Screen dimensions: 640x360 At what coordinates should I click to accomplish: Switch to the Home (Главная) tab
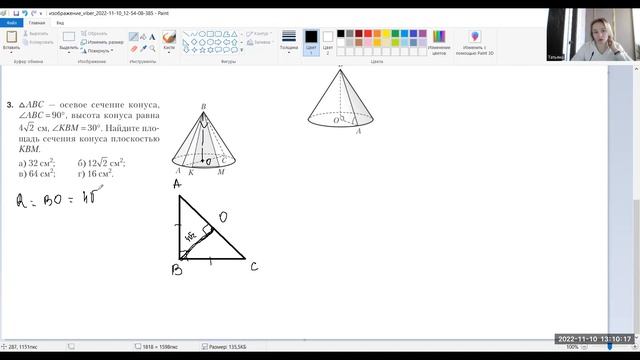pos(37,23)
